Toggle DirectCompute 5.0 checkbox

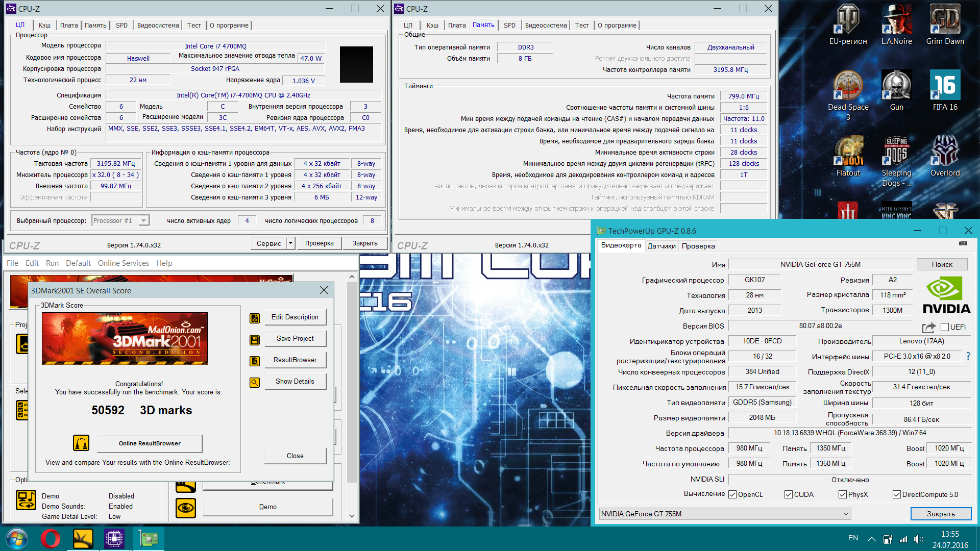tap(896, 494)
